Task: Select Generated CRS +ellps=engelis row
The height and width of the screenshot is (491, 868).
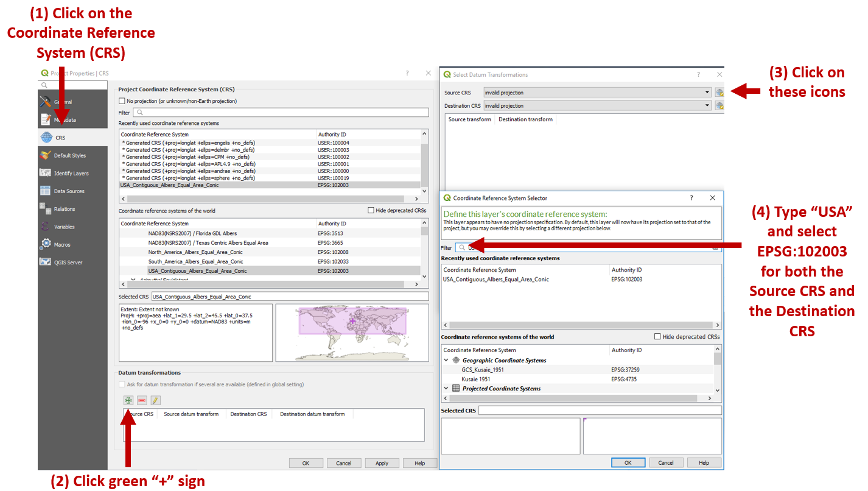Action: point(270,143)
